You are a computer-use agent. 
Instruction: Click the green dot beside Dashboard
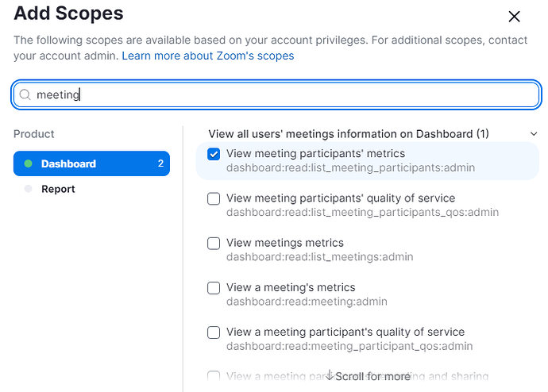tap(29, 163)
